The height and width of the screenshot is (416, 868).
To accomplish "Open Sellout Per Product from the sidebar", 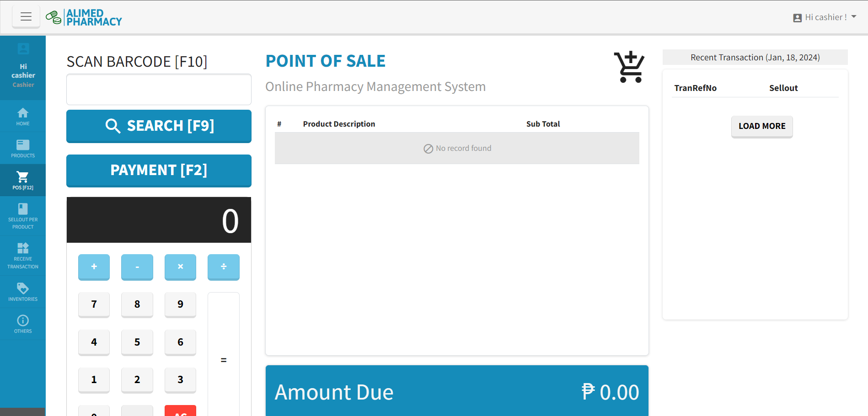I will click(x=23, y=216).
